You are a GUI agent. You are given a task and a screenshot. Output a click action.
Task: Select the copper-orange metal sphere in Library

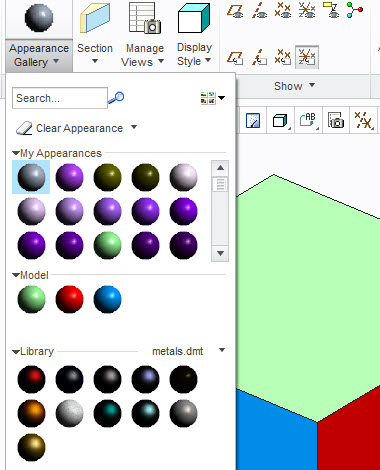click(31, 413)
